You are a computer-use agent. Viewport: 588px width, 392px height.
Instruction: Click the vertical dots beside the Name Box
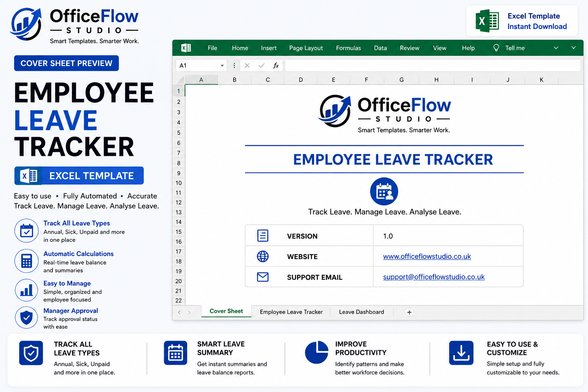234,65
